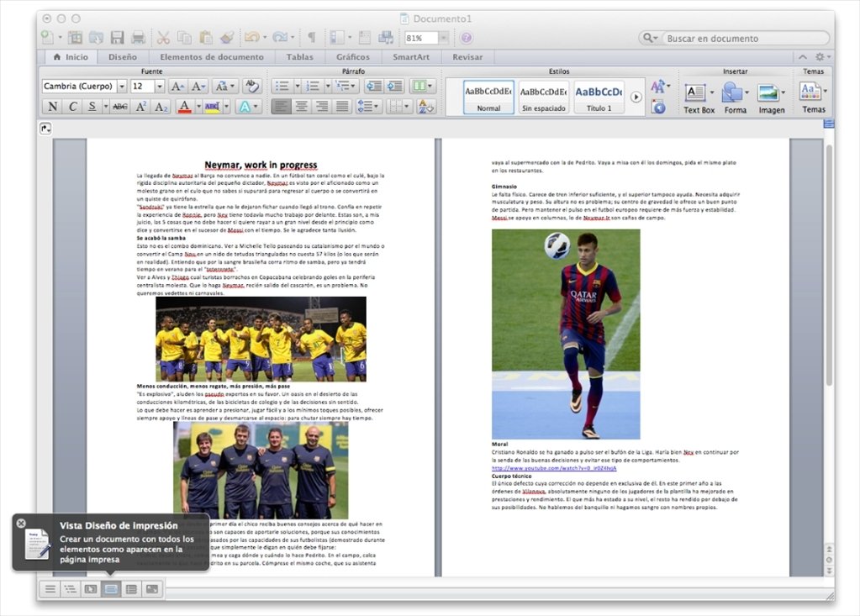Viewport: 860px width, 616px height.
Task: Click the sort A-Z icon
Action: 425,107
